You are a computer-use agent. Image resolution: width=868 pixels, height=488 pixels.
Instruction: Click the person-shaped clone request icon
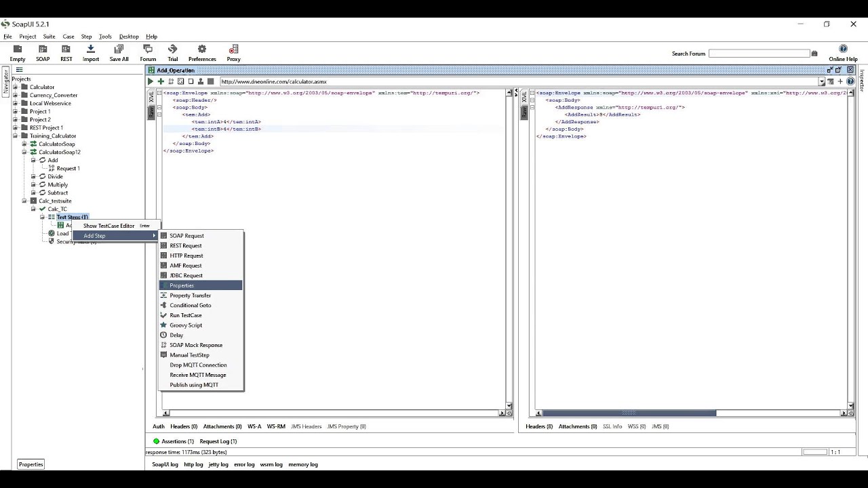click(201, 81)
